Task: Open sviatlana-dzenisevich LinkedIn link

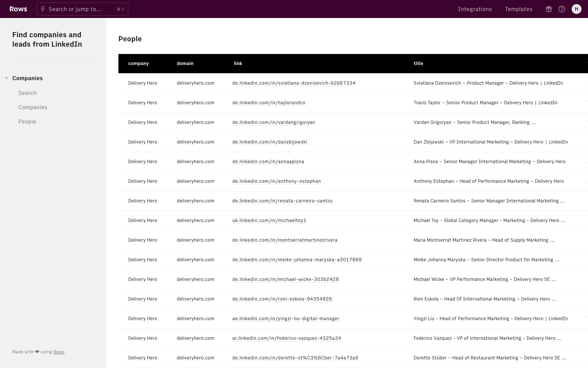Action: pyautogui.click(x=294, y=83)
